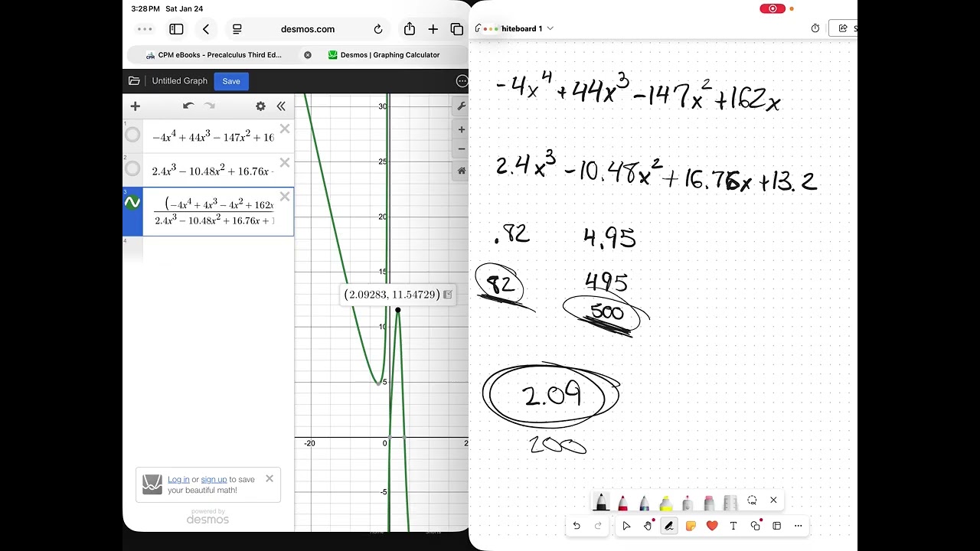Choose the pointer select tool in Whiteboard
The width and height of the screenshot is (980, 551).
tap(626, 526)
